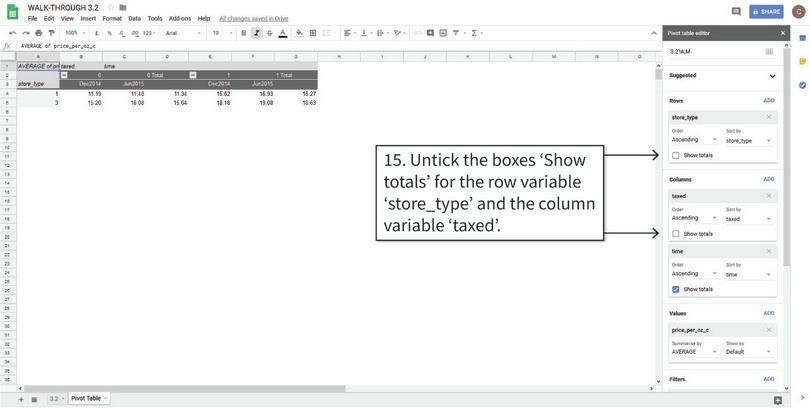
Task: Open the Add-ons menu
Action: point(180,19)
